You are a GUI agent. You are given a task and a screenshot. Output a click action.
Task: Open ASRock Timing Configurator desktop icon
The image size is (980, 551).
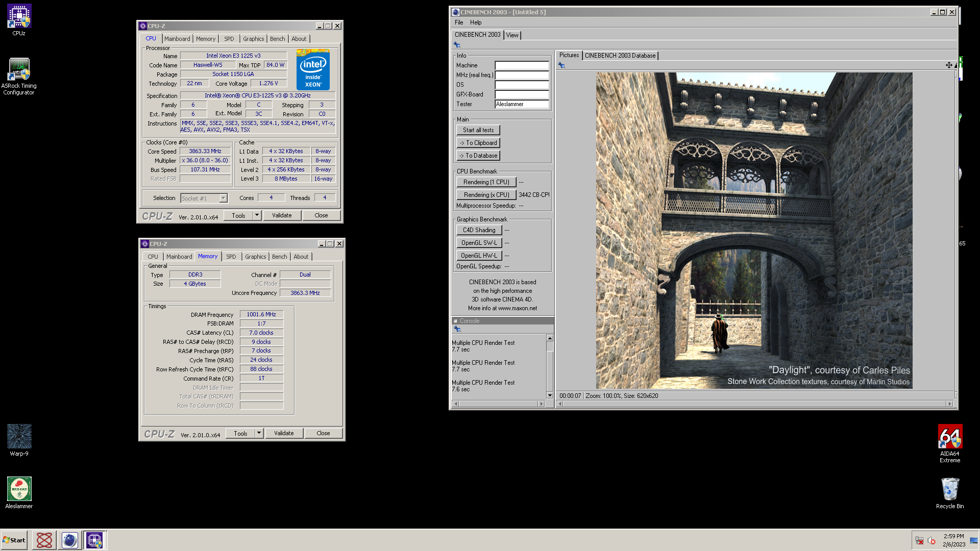pyautogui.click(x=19, y=76)
